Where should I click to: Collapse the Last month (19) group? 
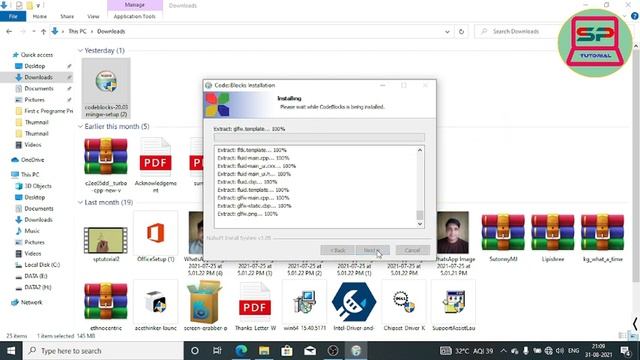[x=80, y=202]
